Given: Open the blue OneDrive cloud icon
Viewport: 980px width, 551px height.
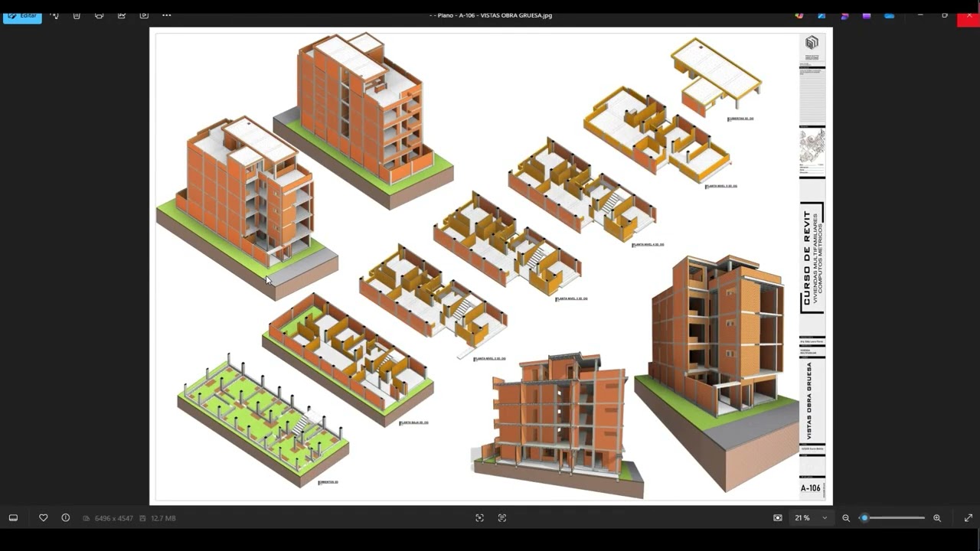Looking at the screenshot, I should (890, 15).
